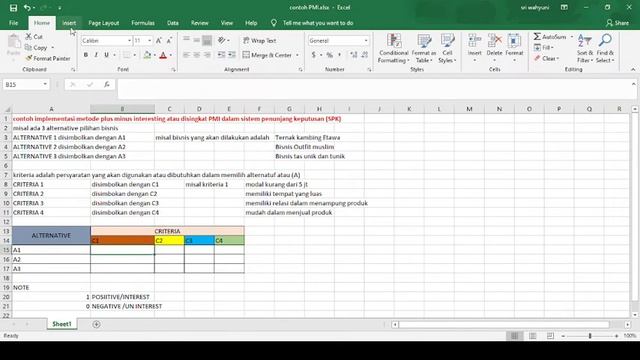Expand the formula bar chevron
The height and width of the screenshot is (360, 640).
[x=633, y=84]
